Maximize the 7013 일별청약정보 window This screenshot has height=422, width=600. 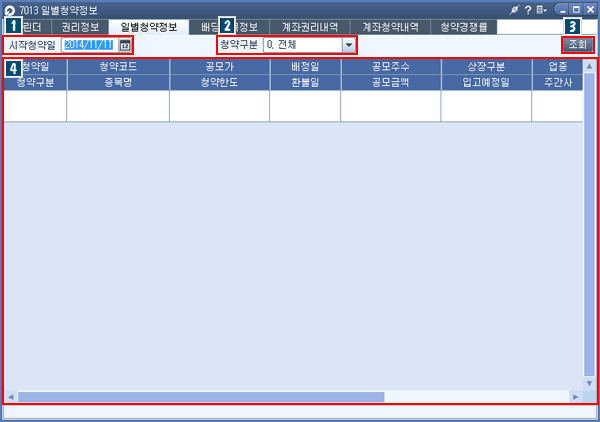tap(576, 10)
